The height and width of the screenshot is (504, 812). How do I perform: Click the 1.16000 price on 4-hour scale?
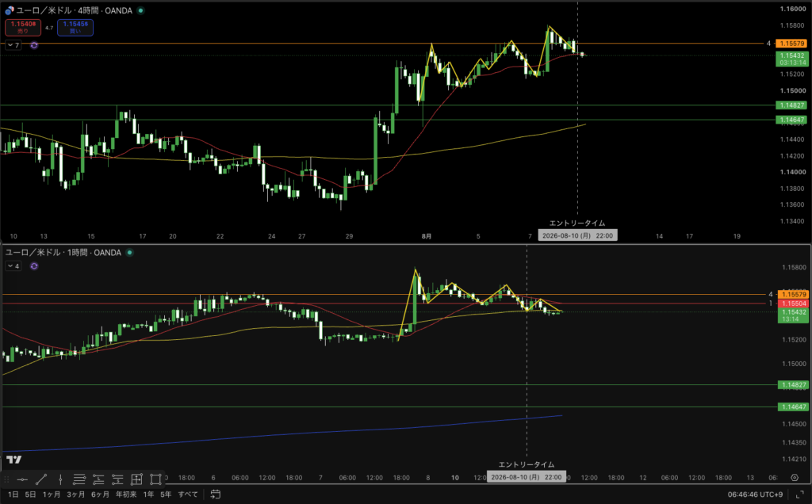point(792,9)
